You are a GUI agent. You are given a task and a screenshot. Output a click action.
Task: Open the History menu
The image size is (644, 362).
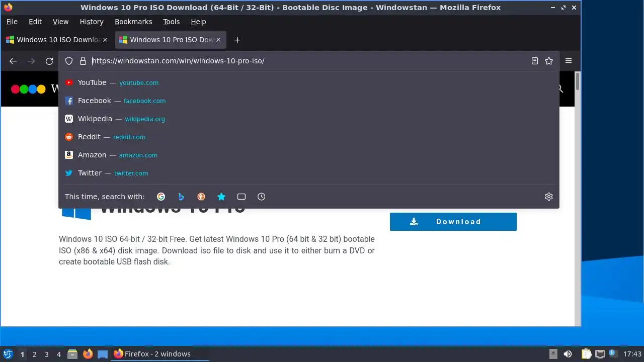point(92,22)
